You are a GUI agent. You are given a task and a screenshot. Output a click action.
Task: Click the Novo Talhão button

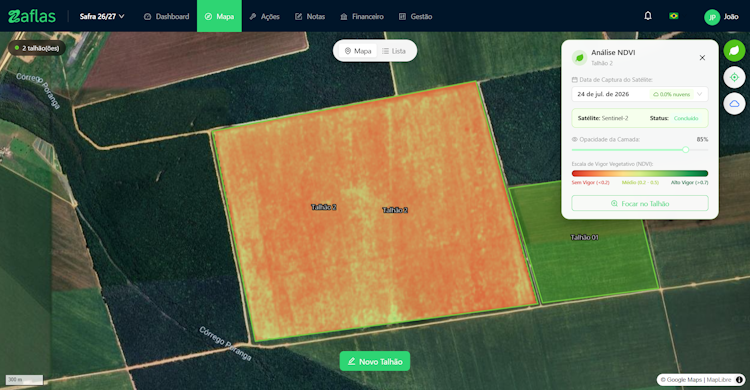(x=375, y=361)
